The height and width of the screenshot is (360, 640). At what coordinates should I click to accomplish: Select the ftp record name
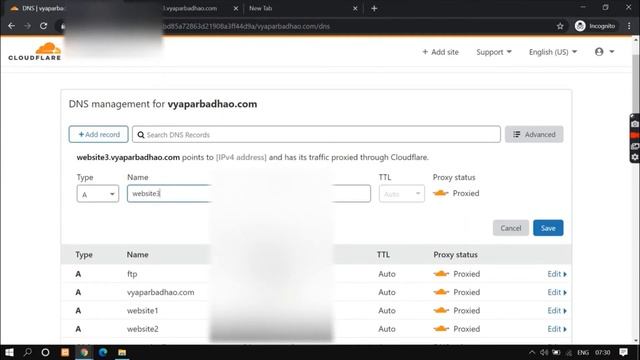132,274
